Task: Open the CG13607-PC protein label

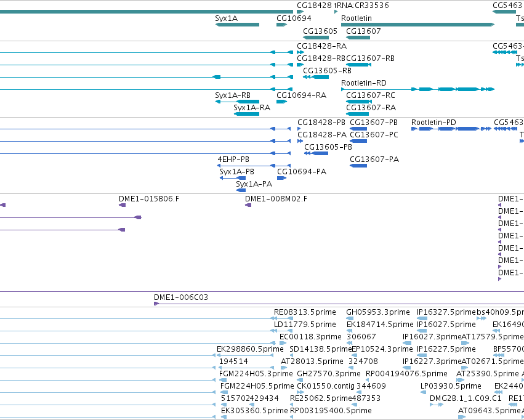Action: (x=374, y=135)
